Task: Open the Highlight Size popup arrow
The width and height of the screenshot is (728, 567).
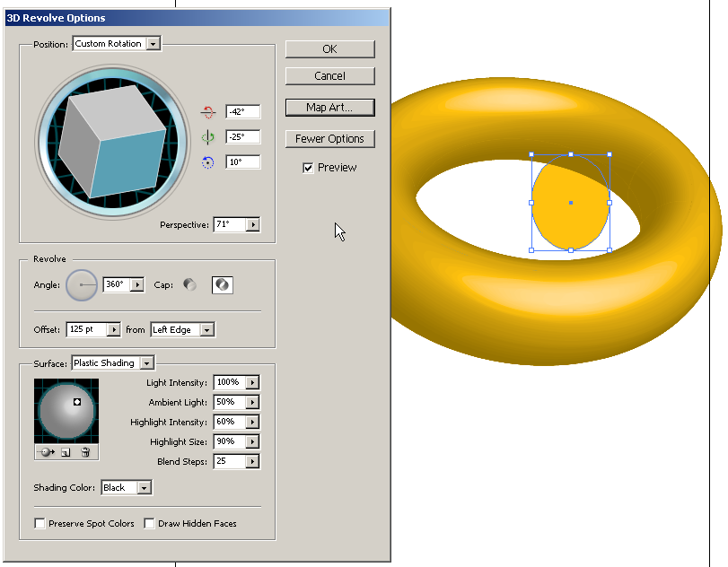Action: pos(252,441)
